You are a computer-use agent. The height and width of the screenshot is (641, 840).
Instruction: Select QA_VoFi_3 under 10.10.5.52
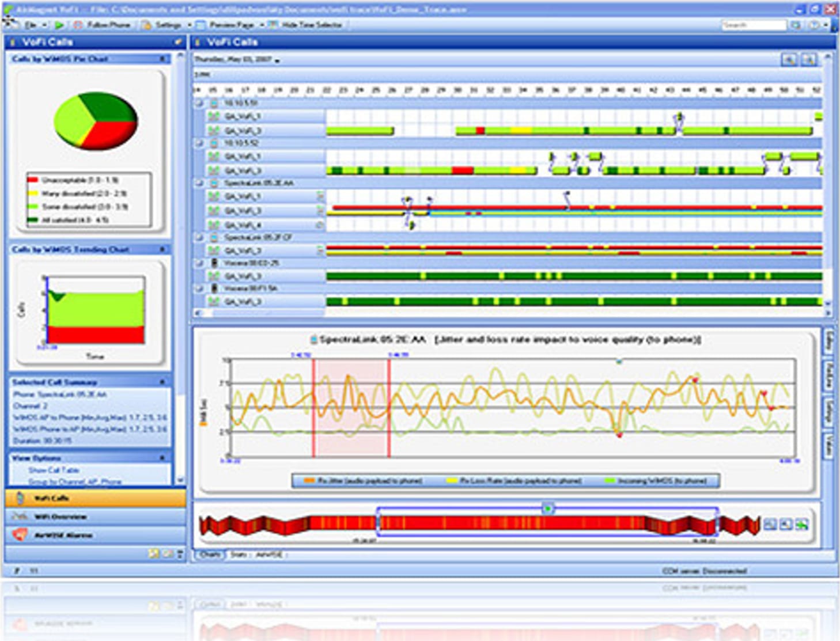click(243, 170)
